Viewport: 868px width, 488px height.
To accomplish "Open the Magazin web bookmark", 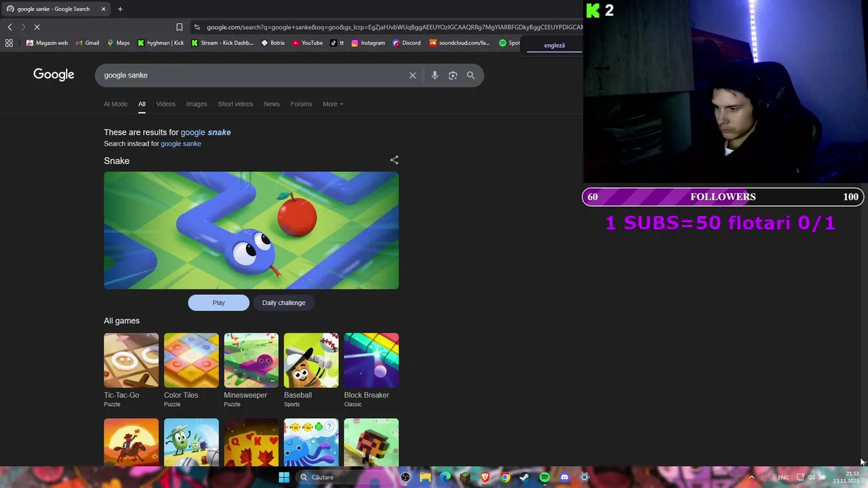I will (x=47, y=43).
